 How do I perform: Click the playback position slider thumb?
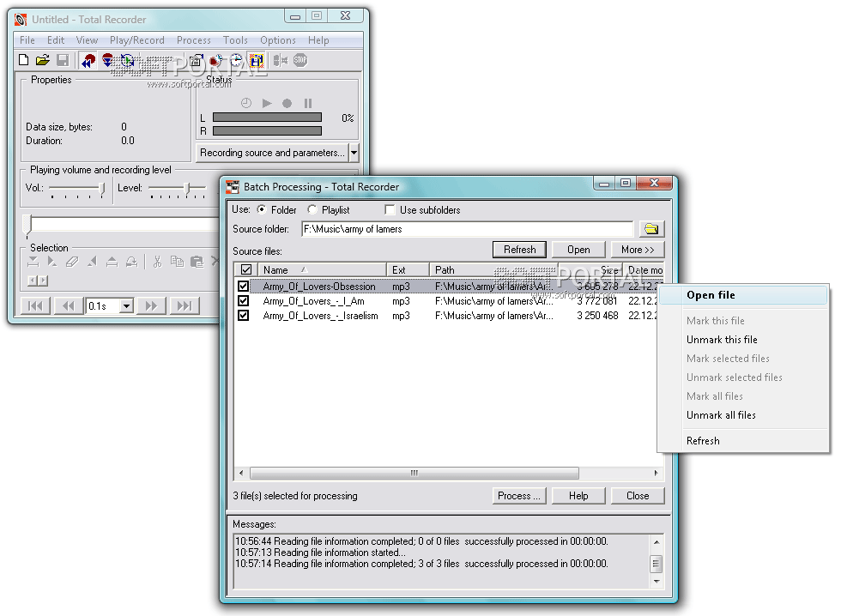pos(27,226)
